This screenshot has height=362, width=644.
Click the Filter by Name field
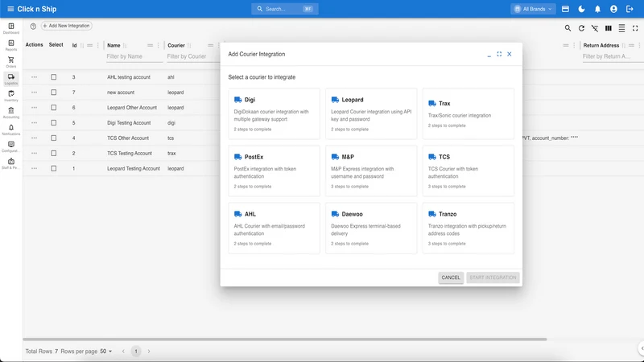134,56
